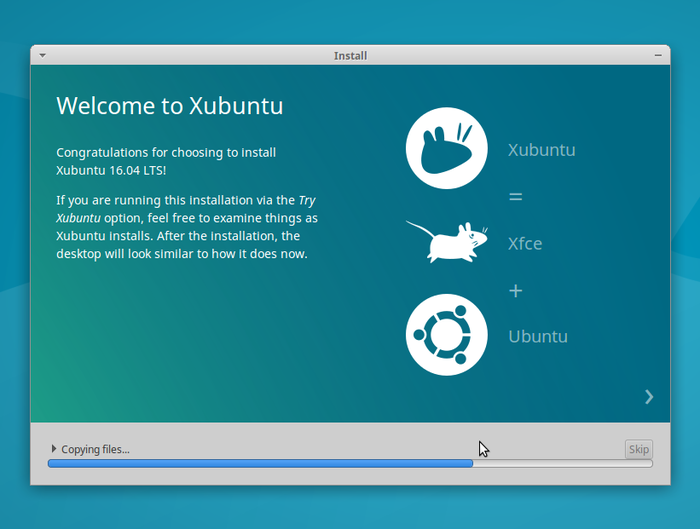Screen dimensions: 700x529
Task: Open the window menu arrow in the title bar
Action: tap(43, 55)
